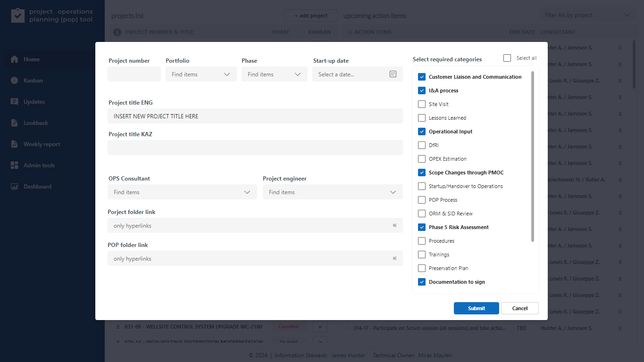Viewport: 644px width, 362px height.
Task: Expand the Phase dropdown
Action: coord(274,74)
